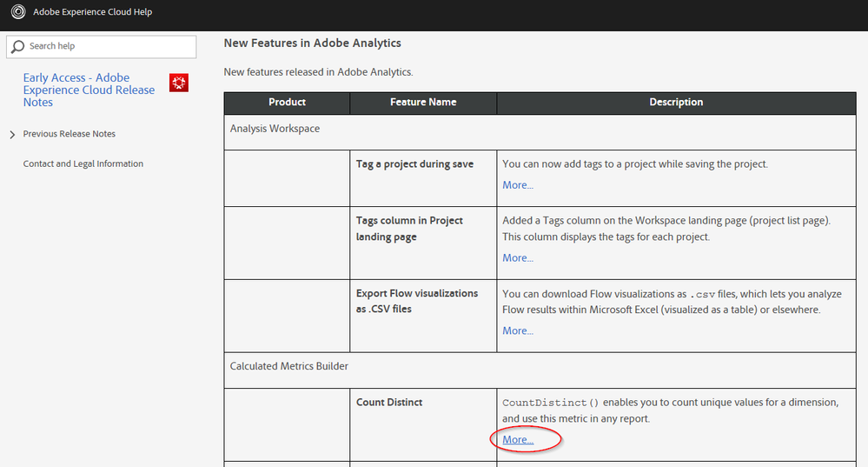Click the red Adobe icon beside Early Access
This screenshot has height=467, width=868.
pos(179,83)
